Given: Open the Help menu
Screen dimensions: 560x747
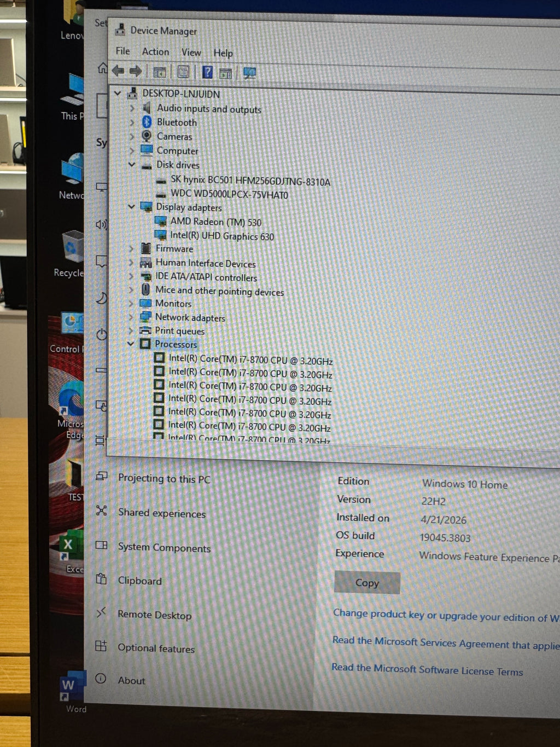Looking at the screenshot, I should tap(223, 53).
